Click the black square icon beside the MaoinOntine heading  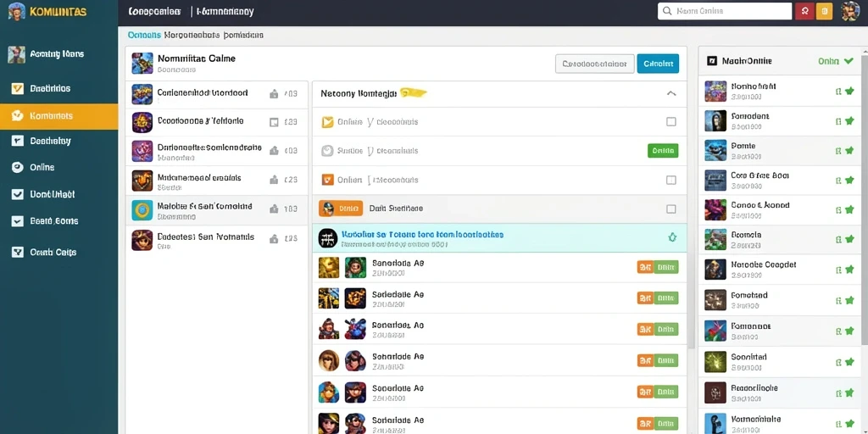pyautogui.click(x=712, y=61)
